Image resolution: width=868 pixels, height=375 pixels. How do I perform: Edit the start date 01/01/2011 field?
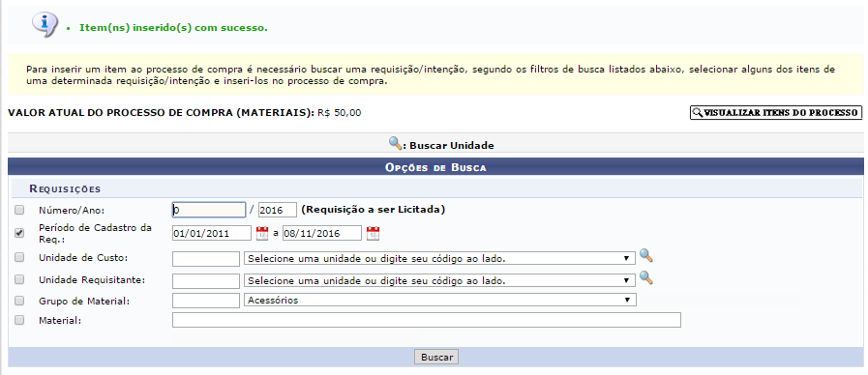(x=212, y=233)
